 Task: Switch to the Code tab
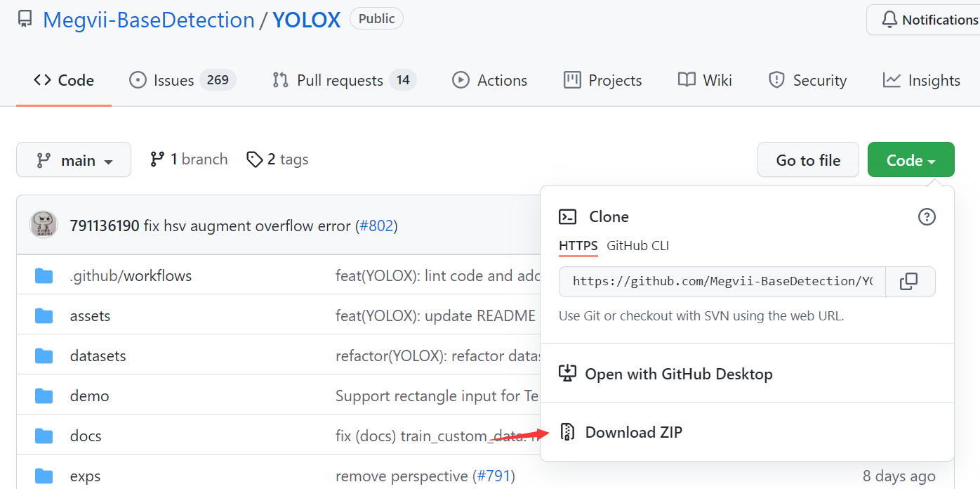(x=64, y=80)
